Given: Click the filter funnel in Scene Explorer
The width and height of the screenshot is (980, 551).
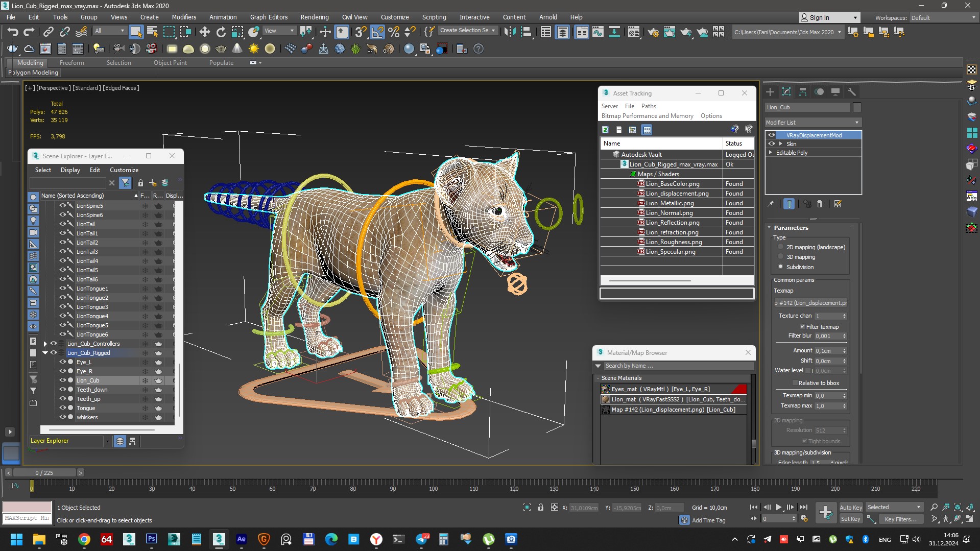Looking at the screenshot, I should coord(125,182).
